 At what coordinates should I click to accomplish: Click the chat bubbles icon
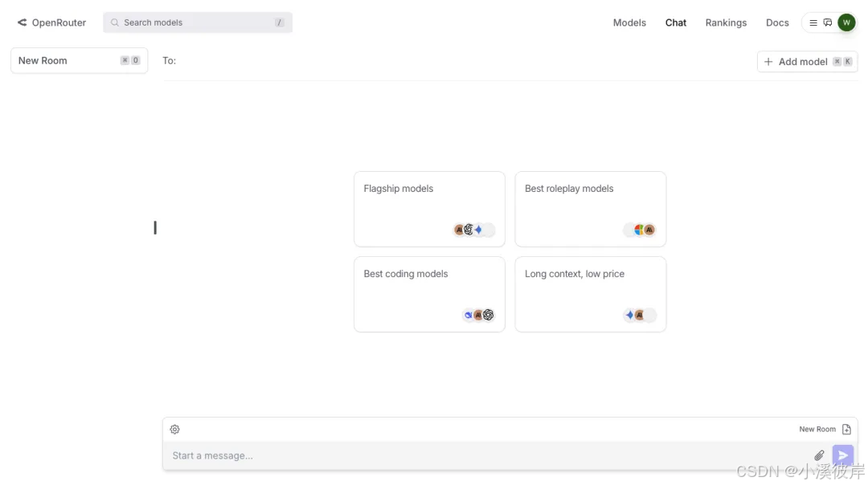[828, 22]
